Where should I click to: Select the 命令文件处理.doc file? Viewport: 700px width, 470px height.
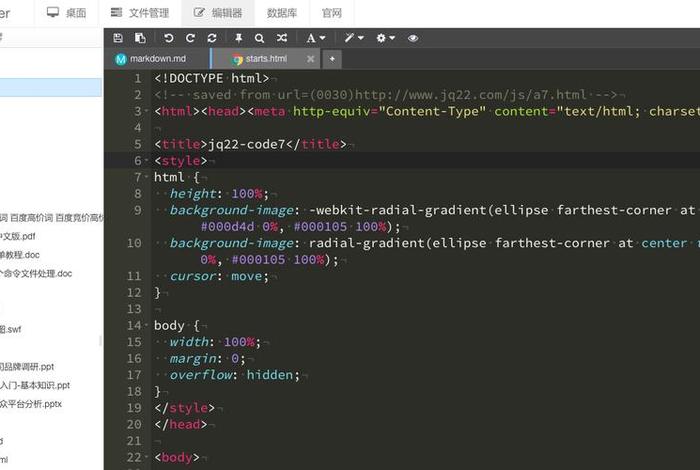(x=36, y=273)
